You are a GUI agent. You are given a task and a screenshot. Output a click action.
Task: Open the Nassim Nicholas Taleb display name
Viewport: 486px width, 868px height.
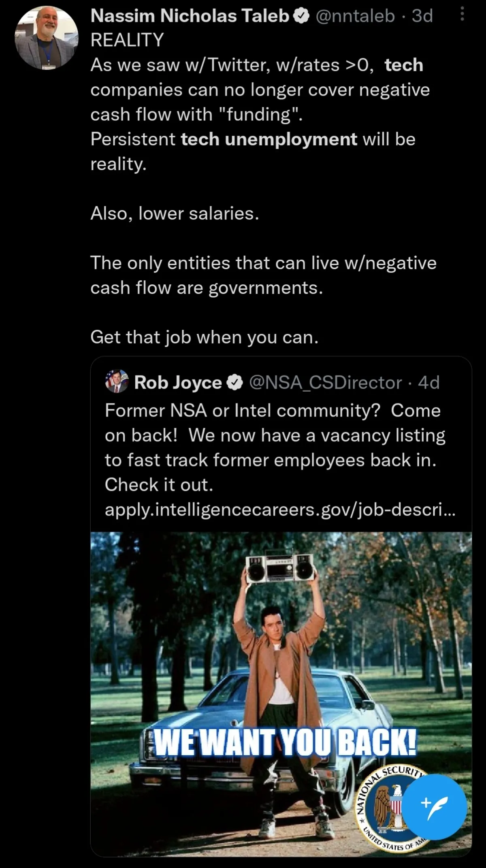click(x=190, y=16)
